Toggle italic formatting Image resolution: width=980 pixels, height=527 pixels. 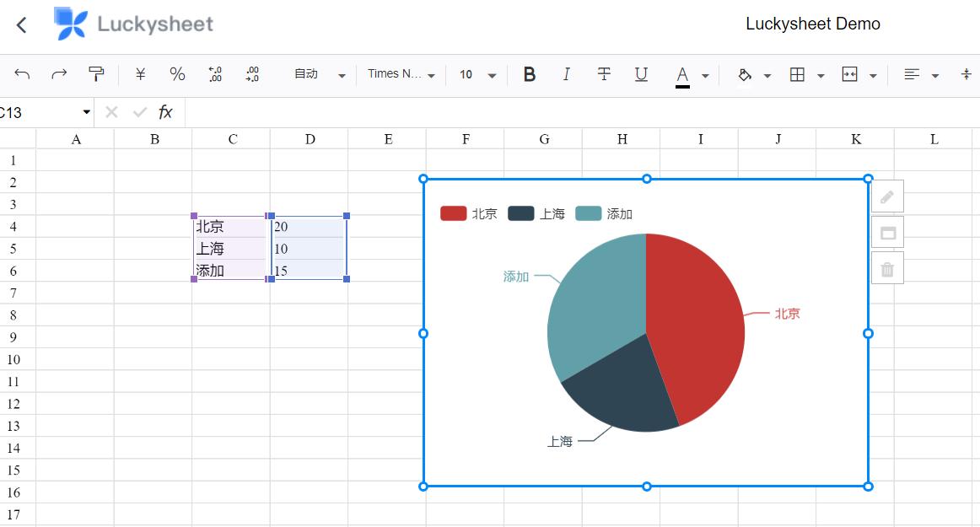[566, 74]
